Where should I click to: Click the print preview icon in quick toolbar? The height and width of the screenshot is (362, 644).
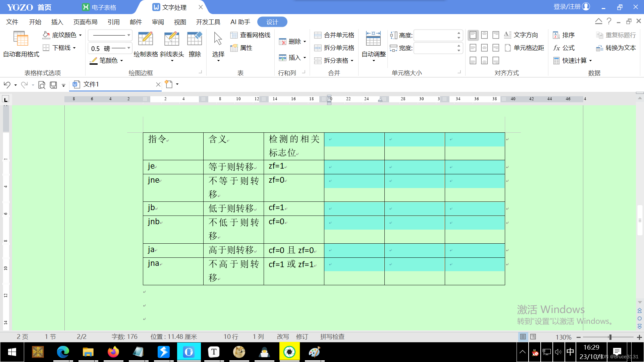tap(42, 85)
